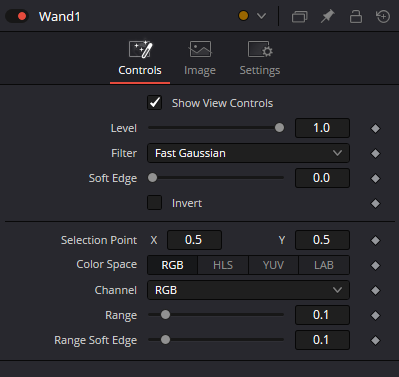Switch to the Image tab

tap(200, 59)
